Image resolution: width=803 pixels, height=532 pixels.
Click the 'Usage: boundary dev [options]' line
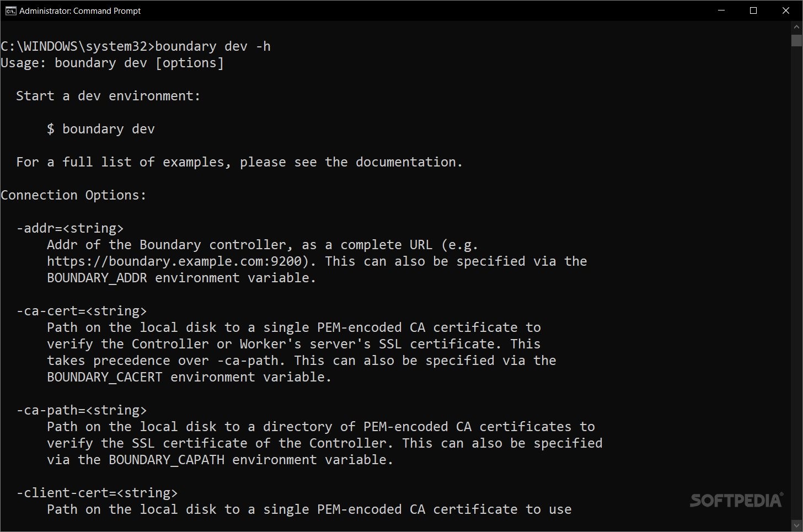pyautogui.click(x=112, y=63)
